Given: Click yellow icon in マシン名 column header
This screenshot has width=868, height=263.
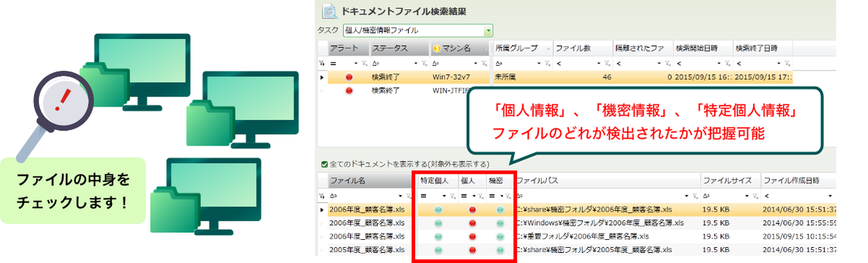Looking at the screenshot, I should tap(437, 49).
